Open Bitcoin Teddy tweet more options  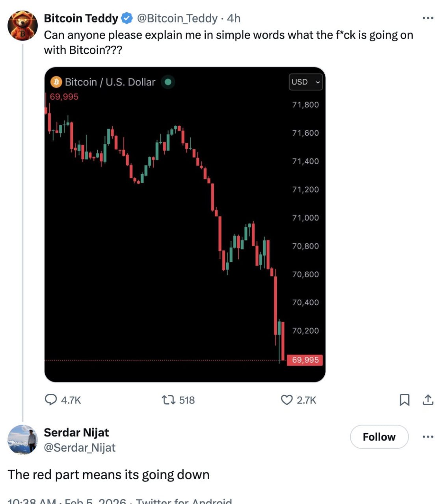click(428, 18)
